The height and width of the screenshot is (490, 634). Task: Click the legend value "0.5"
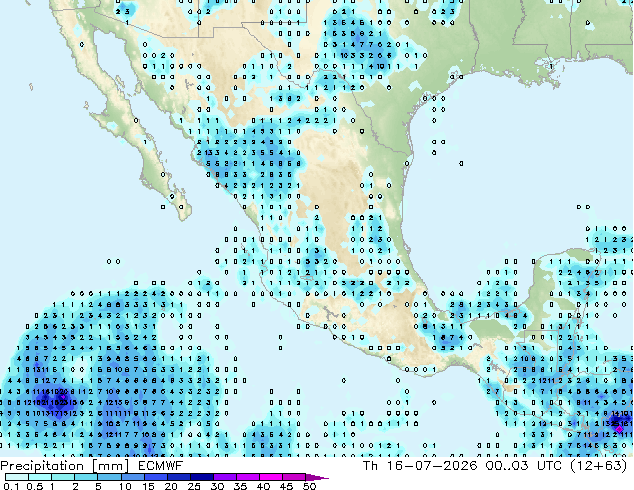[x=34, y=486]
